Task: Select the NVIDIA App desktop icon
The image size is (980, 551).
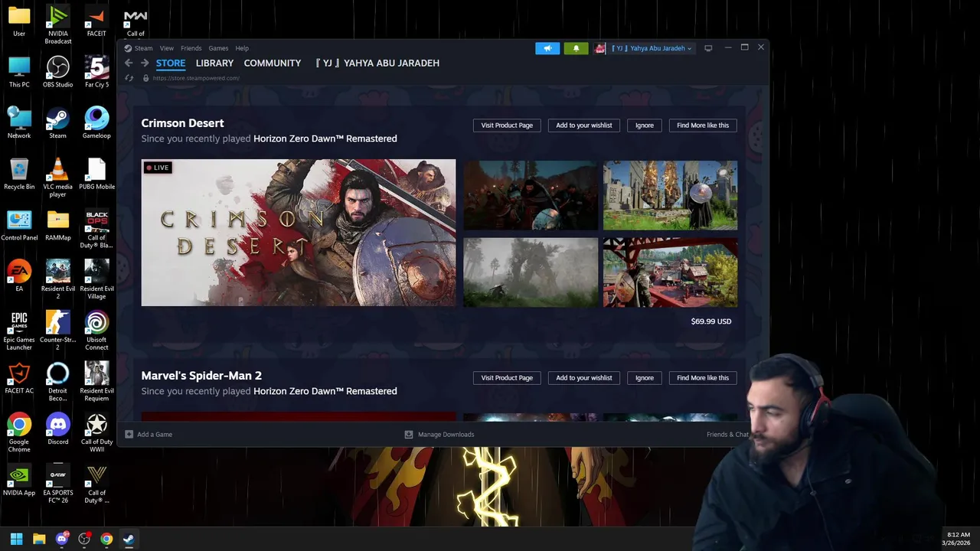Action: [19, 481]
